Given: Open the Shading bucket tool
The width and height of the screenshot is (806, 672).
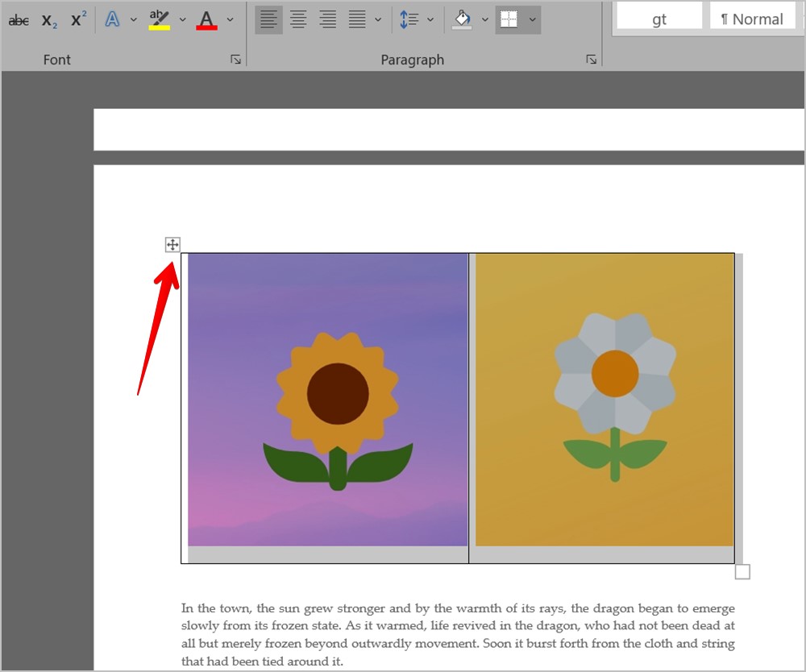Looking at the screenshot, I should [x=463, y=19].
